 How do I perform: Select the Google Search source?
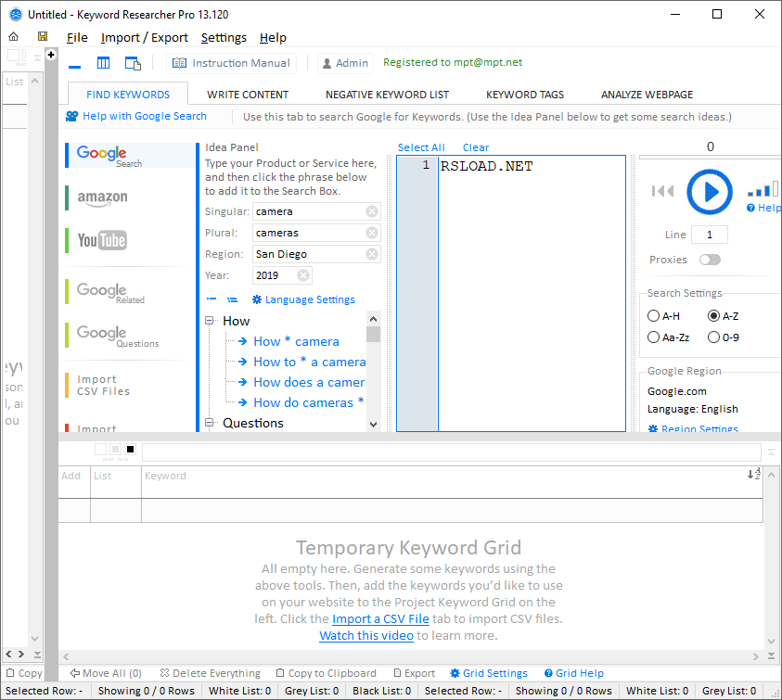[131, 156]
